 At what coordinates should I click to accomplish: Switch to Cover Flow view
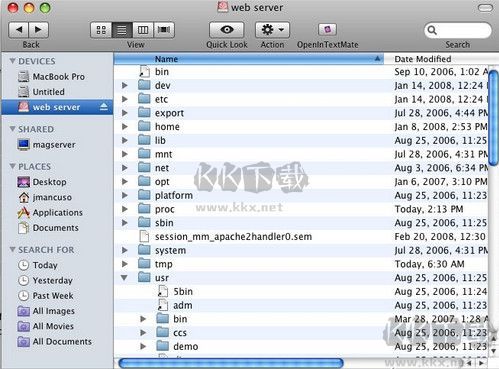click(164, 30)
